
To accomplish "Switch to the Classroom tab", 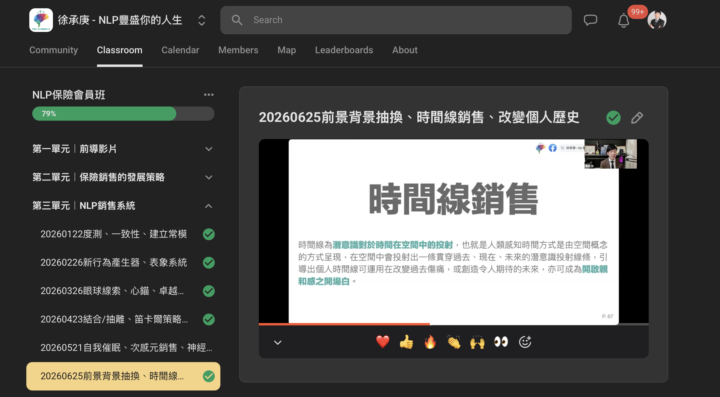I will [x=119, y=50].
